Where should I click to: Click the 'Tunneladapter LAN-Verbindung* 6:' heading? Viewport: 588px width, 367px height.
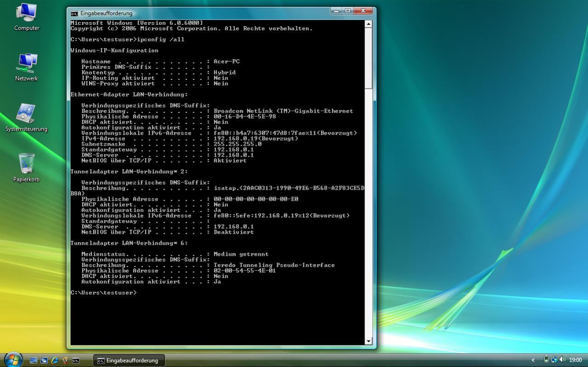129,243
